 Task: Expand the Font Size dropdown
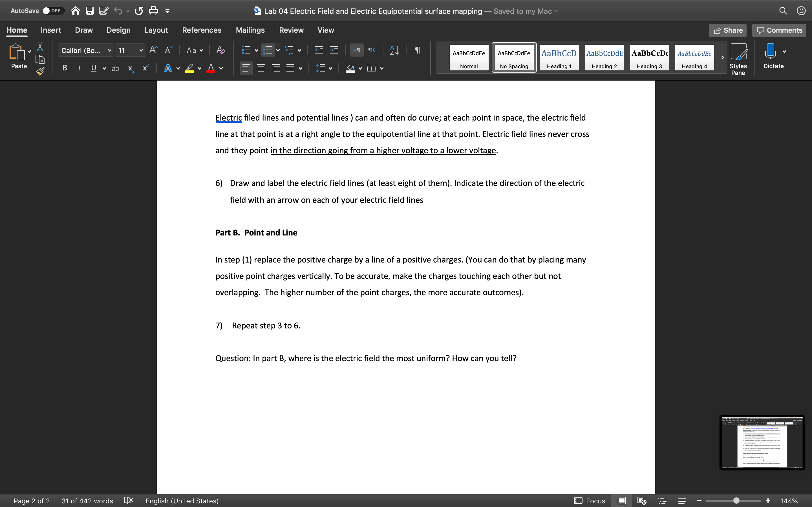[x=141, y=50]
